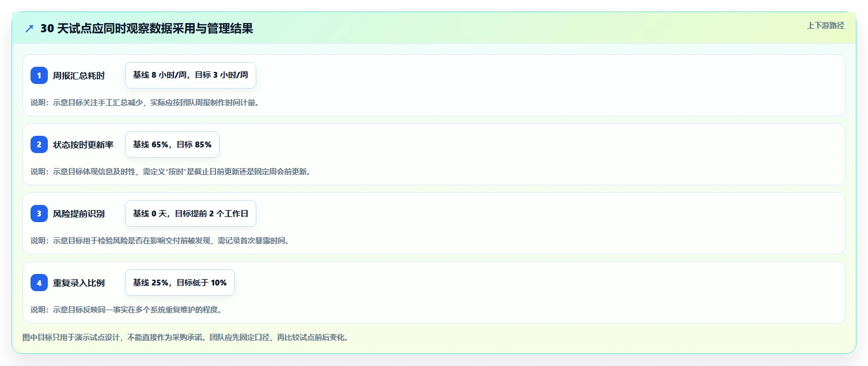The image size is (868, 366).
Task: Click the pill 基线 8 小时/周，目标 3 小时/周
Action: click(x=191, y=75)
